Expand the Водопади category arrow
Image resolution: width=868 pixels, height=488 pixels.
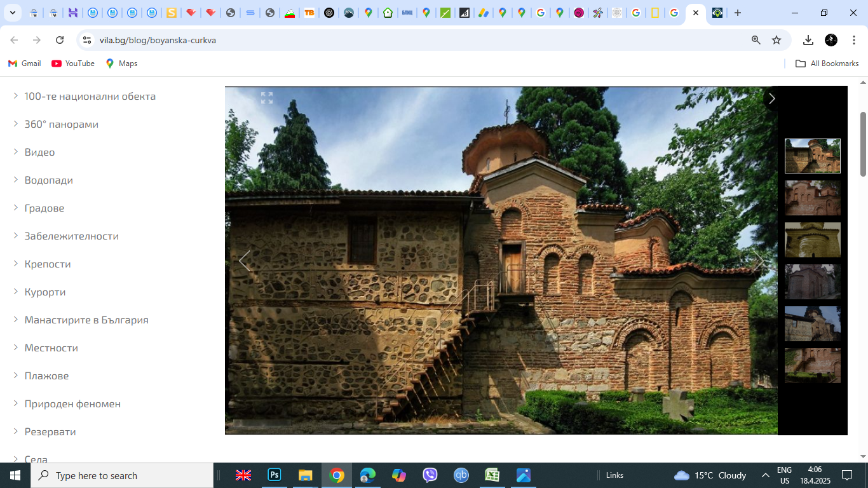[x=16, y=180]
